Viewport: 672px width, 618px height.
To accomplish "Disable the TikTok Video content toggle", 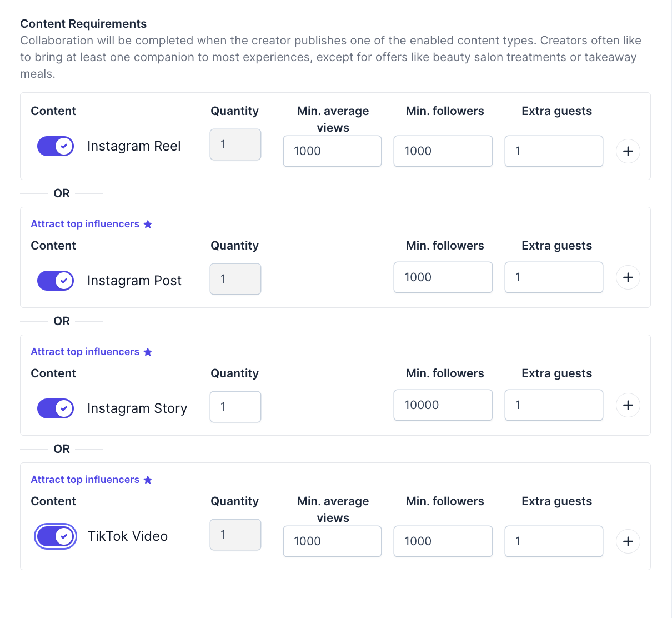I will point(56,536).
